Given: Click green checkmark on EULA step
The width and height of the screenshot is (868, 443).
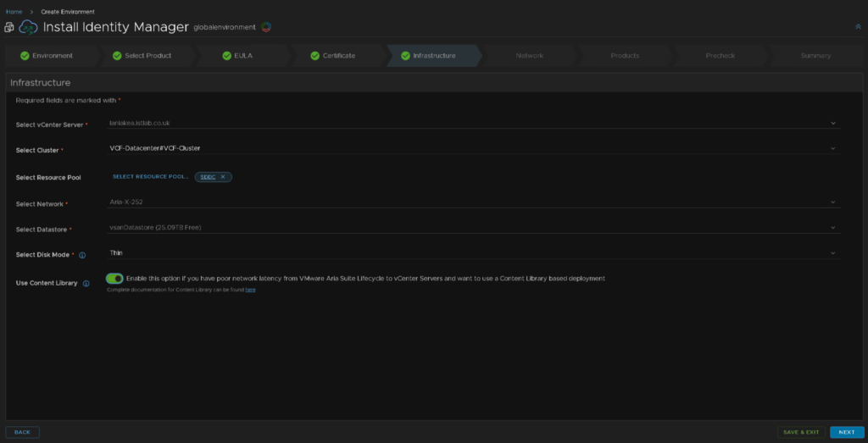Looking at the screenshot, I should pyautogui.click(x=227, y=56).
